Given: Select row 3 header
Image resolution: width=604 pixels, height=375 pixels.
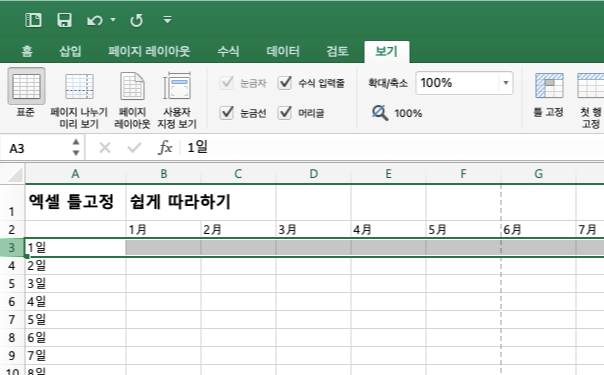Looking at the screenshot, I should tap(12, 248).
